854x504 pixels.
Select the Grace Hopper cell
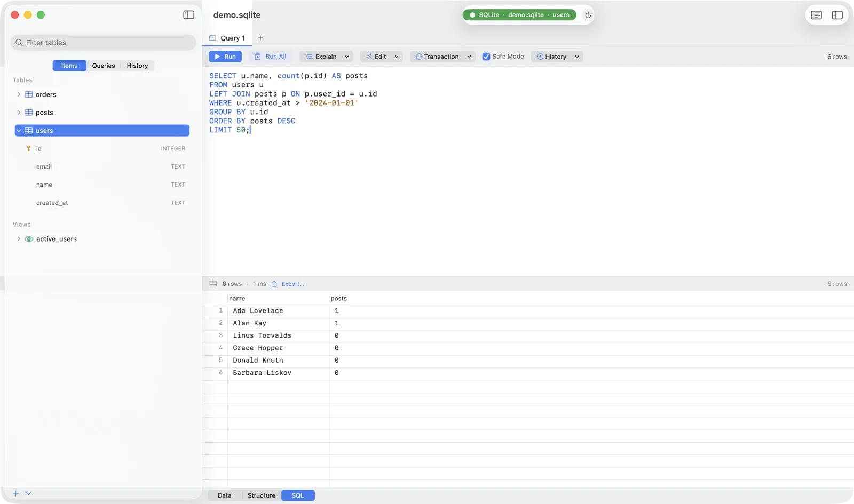[x=278, y=348]
